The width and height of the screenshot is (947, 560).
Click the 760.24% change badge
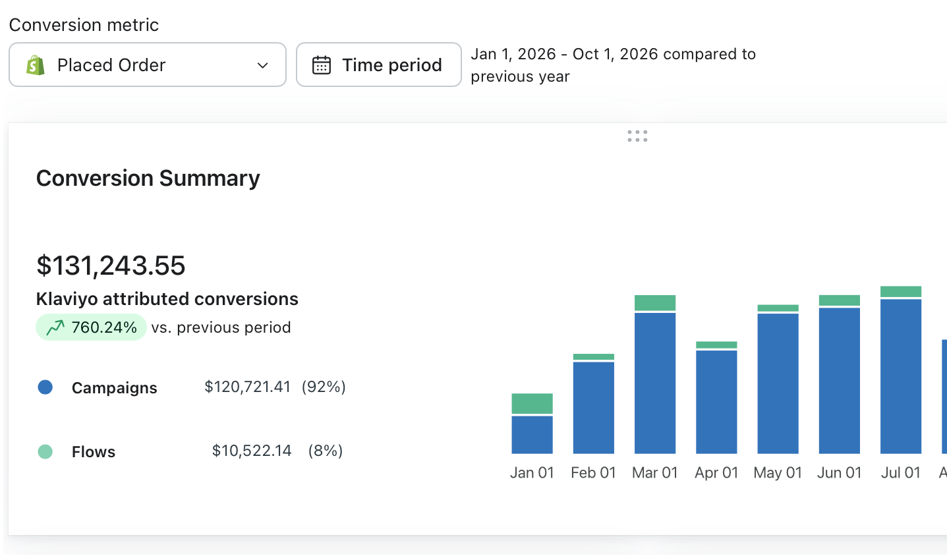(92, 327)
